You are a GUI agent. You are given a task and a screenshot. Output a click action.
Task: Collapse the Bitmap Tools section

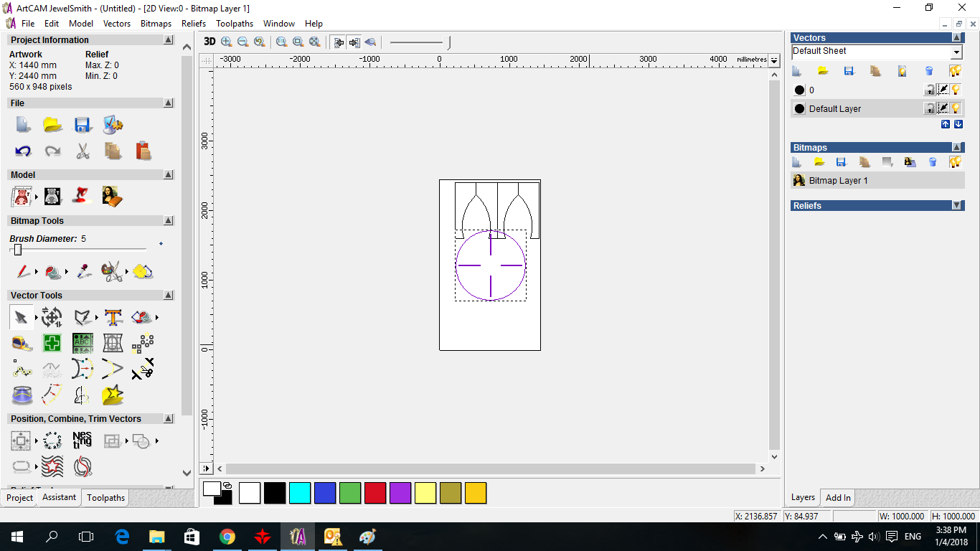click(x=169, y=221)
